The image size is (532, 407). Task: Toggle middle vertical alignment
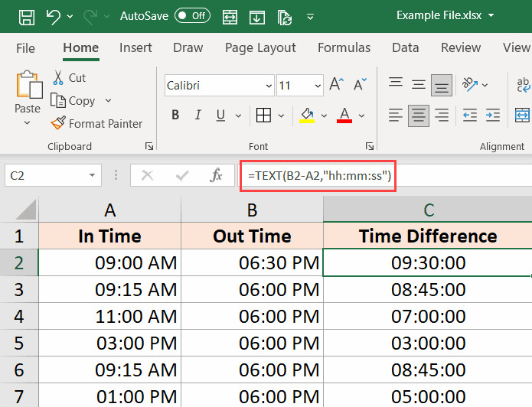click(419, 85)
